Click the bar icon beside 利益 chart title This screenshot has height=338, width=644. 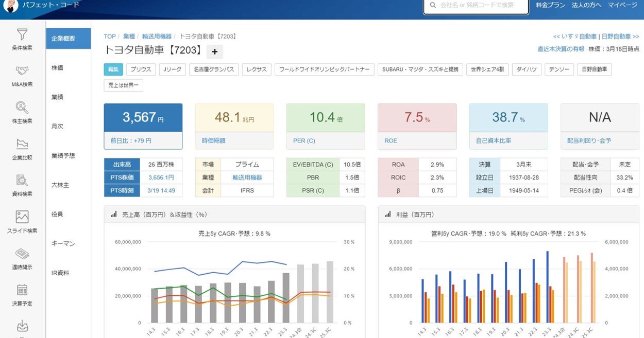point(387,215)
